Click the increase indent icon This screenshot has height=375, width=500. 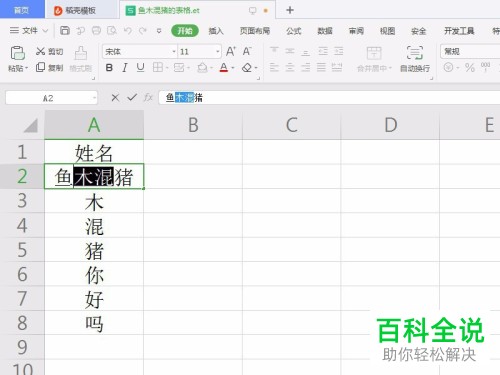tap(338, 51)
